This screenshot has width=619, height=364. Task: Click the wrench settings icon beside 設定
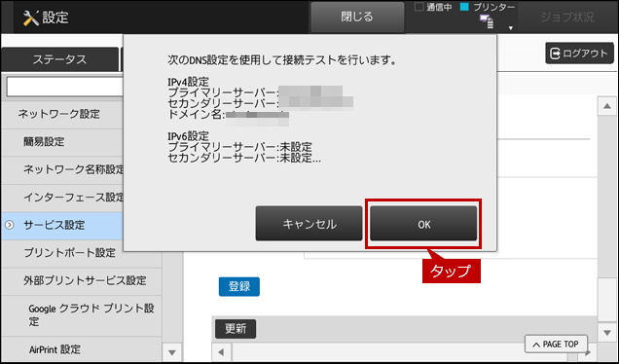[x=31, y=18]
